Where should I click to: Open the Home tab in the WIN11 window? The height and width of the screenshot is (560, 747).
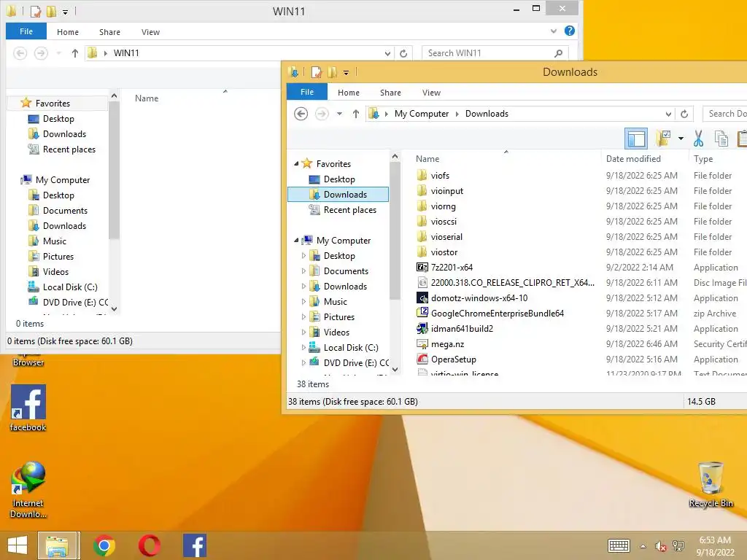point(68,32)
